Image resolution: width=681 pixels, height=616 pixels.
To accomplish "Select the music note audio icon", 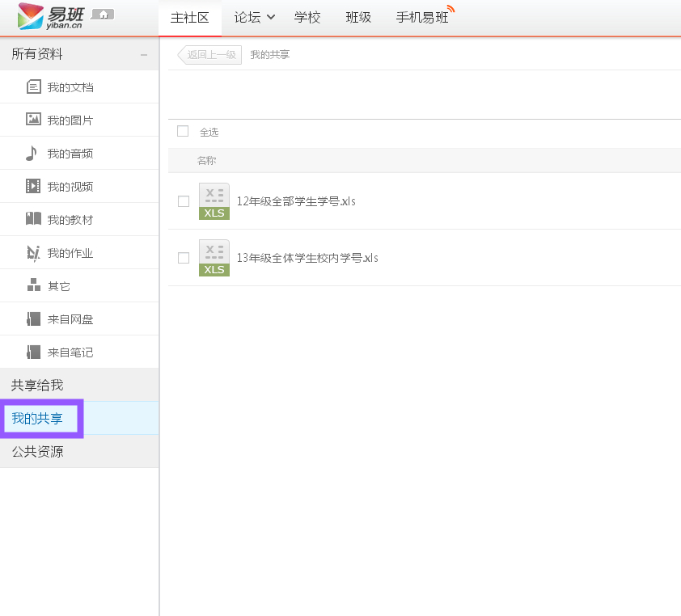I will click(x=32, y=153).
